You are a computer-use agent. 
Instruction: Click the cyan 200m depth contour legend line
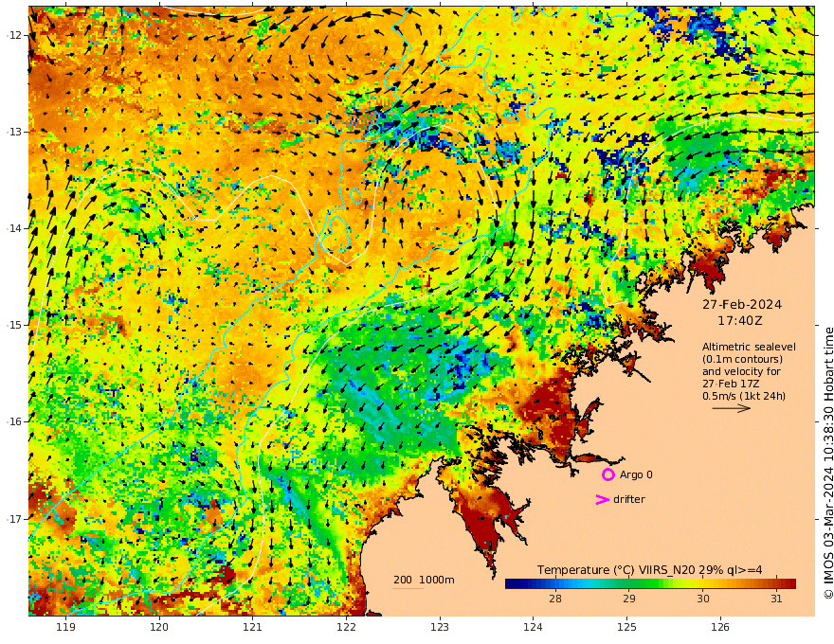408,588
